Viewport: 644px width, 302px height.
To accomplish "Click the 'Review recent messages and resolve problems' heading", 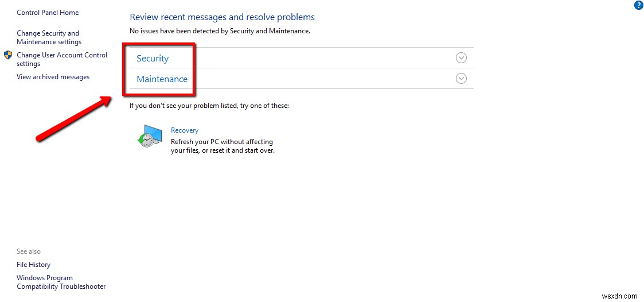I will click(222, 17).
